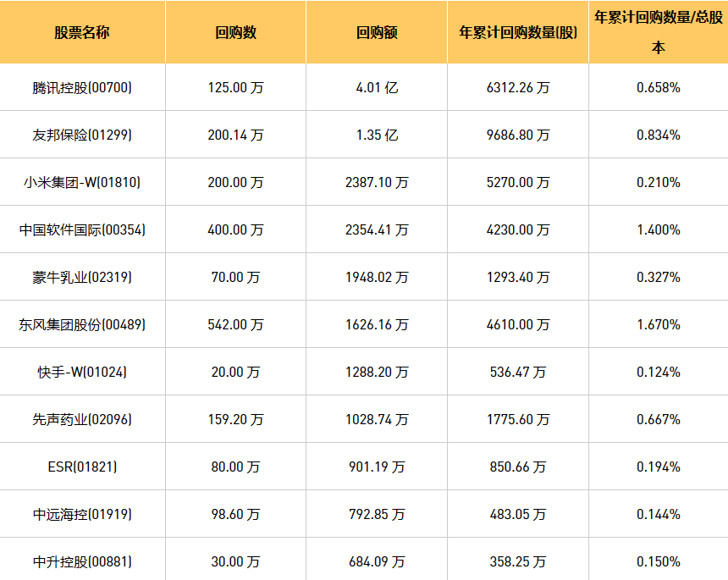Click the ESR(01821) stock name

point(82,467)
